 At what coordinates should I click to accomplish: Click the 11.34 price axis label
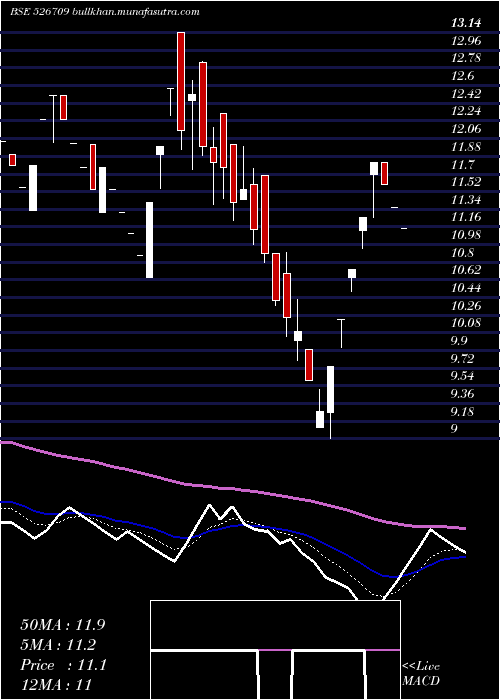pyautogui.click(x=466, y=200)
